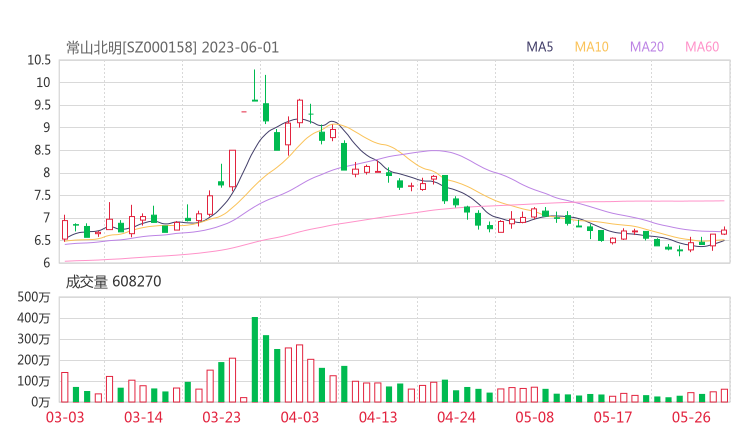
Task: Select the tallest green volume bar near 400万
Action: [x=255, y=360]
